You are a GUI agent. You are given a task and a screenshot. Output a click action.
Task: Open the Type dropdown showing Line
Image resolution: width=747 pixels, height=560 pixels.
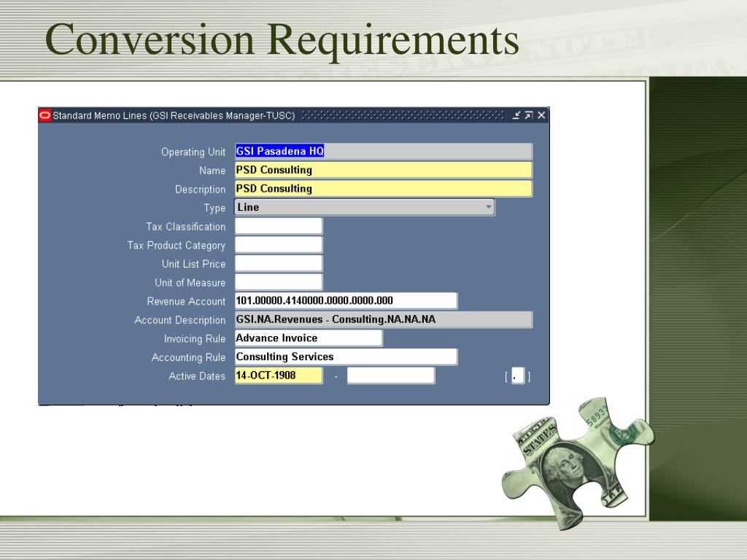coord(365,207)
